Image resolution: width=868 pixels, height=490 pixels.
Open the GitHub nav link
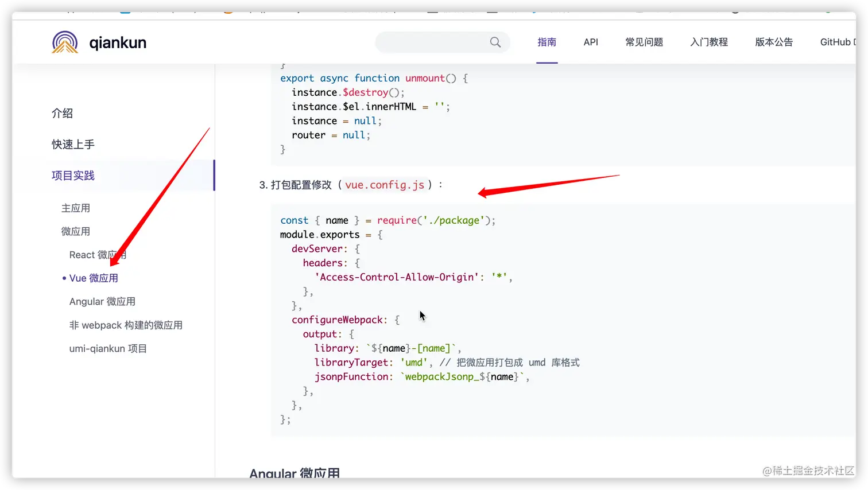(x=838, y=42)
